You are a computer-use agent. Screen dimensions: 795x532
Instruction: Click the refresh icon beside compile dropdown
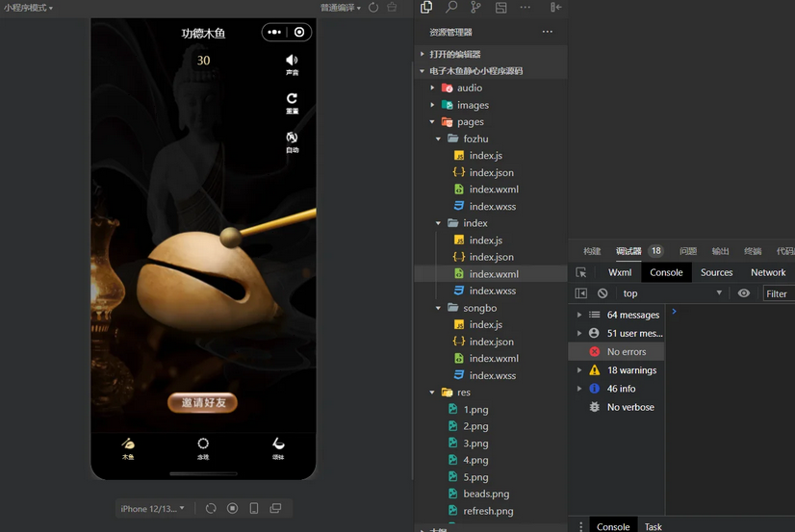(373, 8)
